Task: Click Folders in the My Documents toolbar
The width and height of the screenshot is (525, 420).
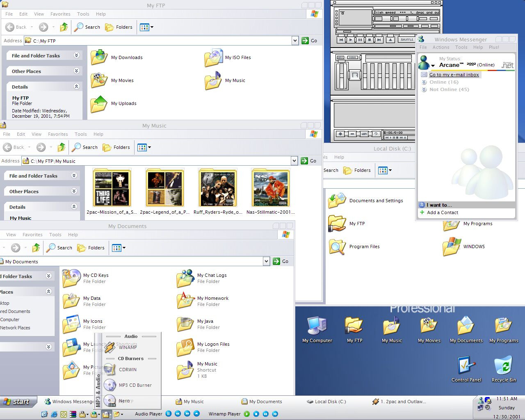Action: coord(91,248)
